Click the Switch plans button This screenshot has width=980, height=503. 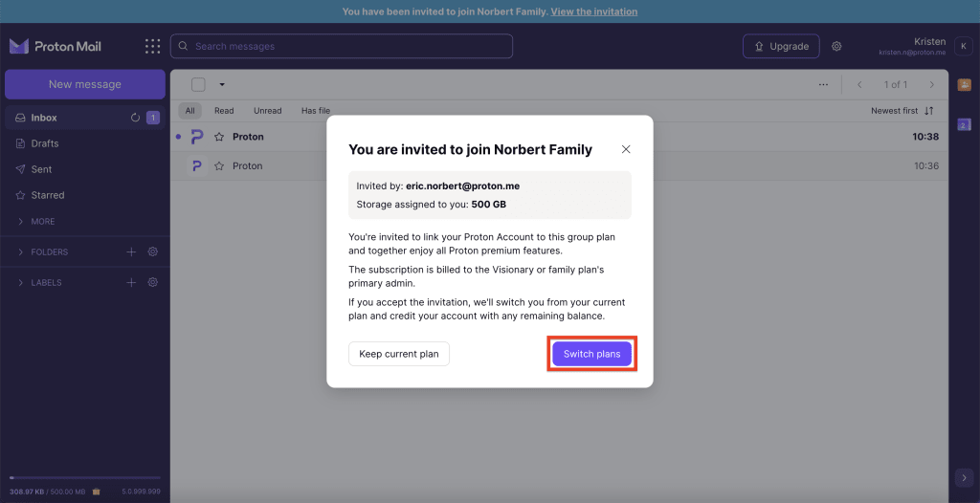[x=591, y=354]
